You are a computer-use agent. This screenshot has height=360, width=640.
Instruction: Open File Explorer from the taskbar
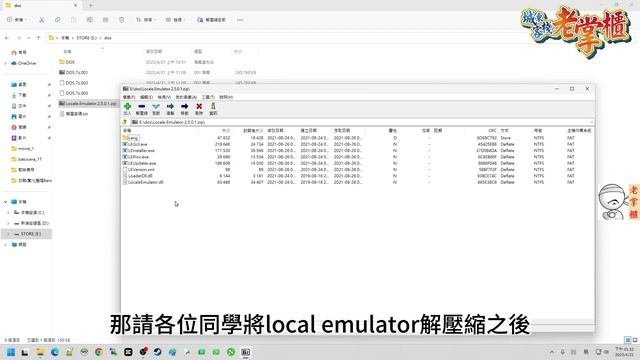pos(40,352)
